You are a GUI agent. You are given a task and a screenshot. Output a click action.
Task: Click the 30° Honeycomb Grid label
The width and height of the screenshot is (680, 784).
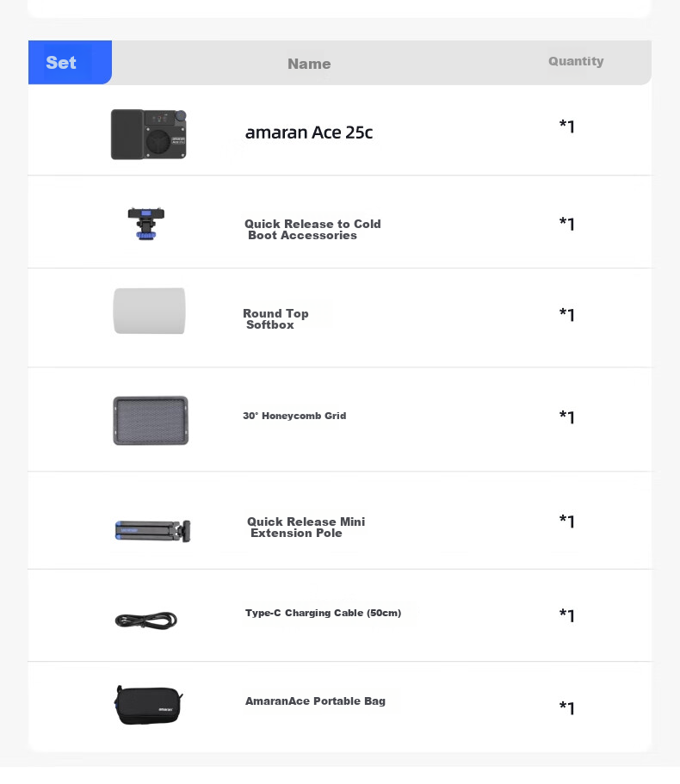pyautogui.click(x=294, y=416)
